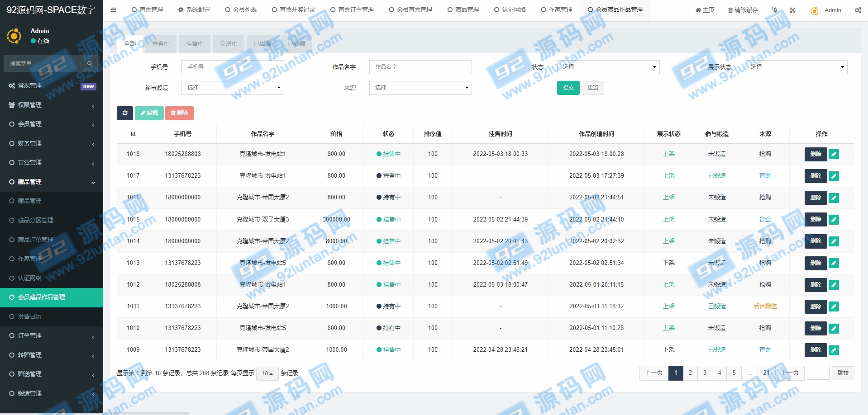This screenshot has height=415, width=868.
Task: Expand 订单管理 sidebar menu
Action: click(x=52, y=335)
